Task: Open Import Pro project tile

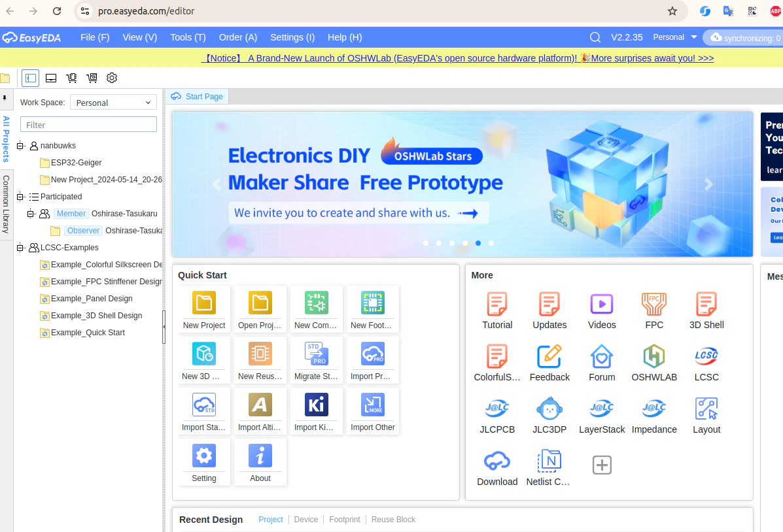Action: click(x=372, y=360)
